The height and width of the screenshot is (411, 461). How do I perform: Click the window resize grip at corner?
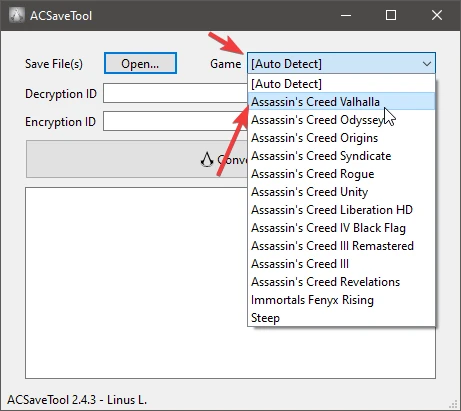pyautogui.click(x=453, y=404)
